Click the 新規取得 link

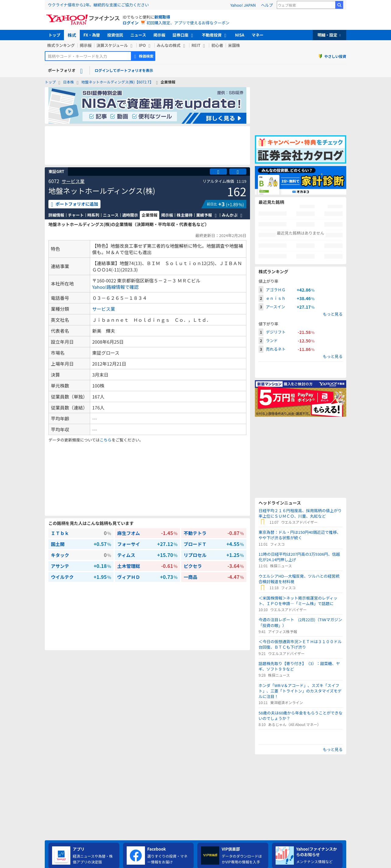click(162, 17)
